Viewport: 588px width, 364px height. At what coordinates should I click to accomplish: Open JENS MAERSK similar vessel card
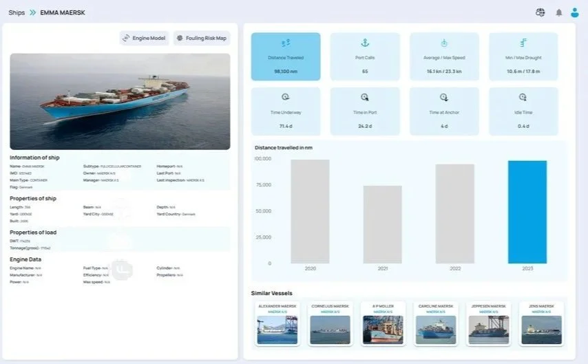pos(541,323)
